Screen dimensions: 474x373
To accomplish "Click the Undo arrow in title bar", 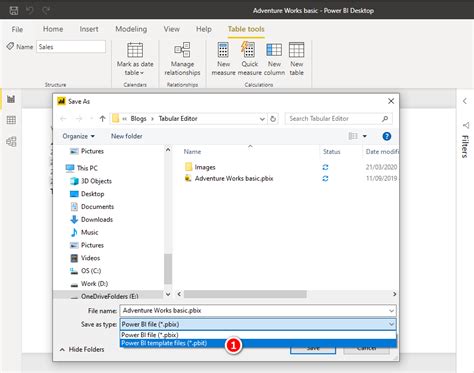I will [x=30, y=10].
